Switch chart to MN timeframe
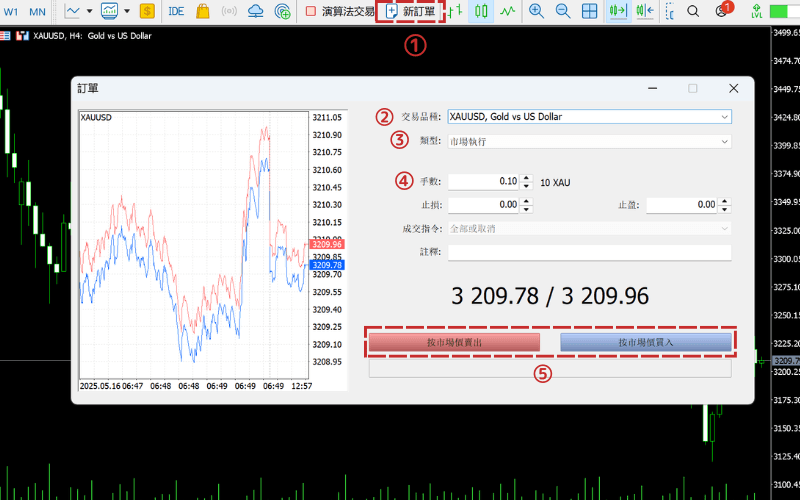The image size is (800, 500). tap(37, 11)
